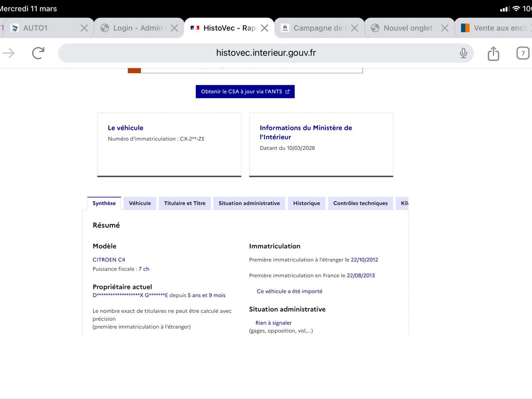Image resolution: width=532 pixels, height=399 pixels.
Task: Close the HistoVec tab
Action: coord(265,28)
